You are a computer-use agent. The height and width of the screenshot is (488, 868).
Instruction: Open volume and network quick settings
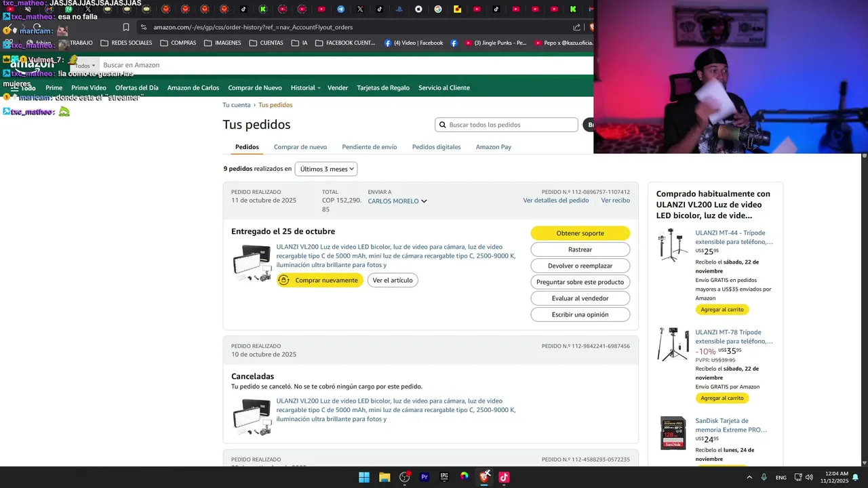(804, 477)
